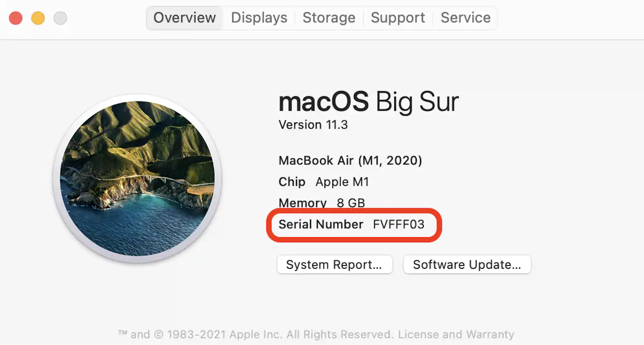Click the macOS Big Sur title
Viewport: 644px width, 345px height.
[x=369, y=102]
